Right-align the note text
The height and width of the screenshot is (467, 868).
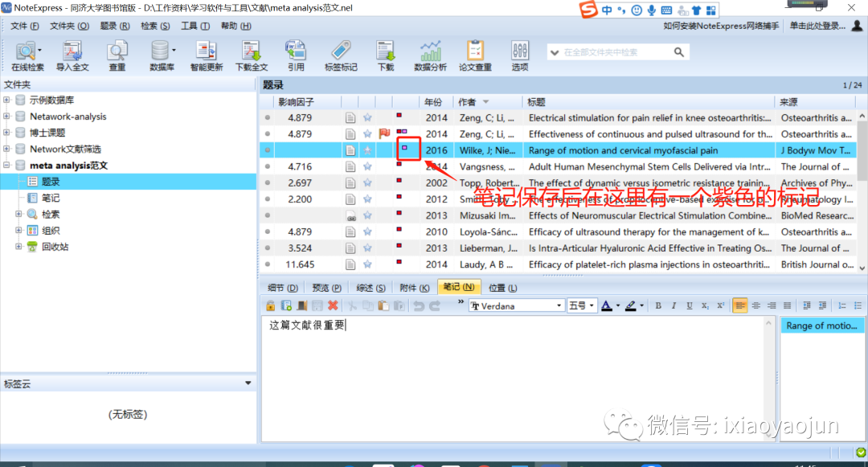tap(771, 305)
